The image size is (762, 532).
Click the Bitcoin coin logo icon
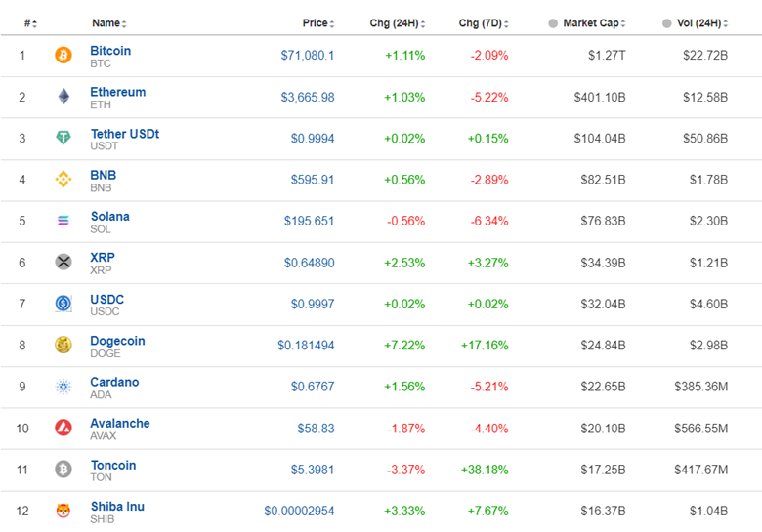coord(63,55)
